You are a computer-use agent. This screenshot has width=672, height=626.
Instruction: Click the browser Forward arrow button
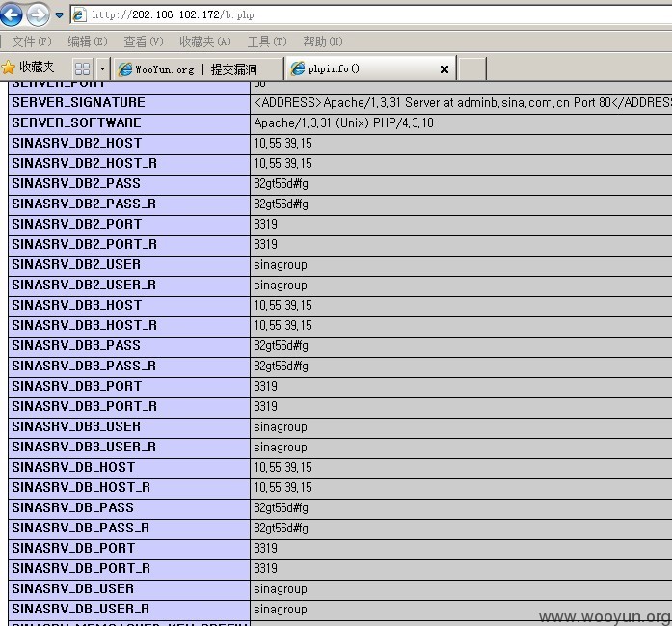(38, 15)
